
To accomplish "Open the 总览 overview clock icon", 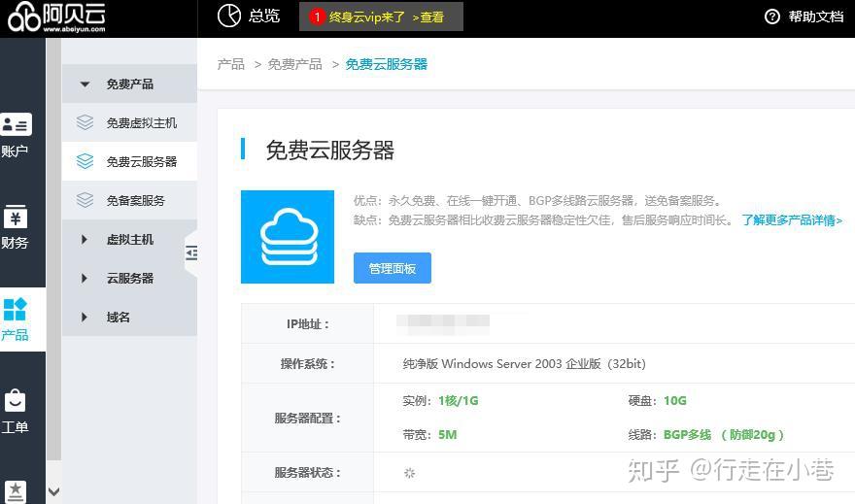I will 229,16.
